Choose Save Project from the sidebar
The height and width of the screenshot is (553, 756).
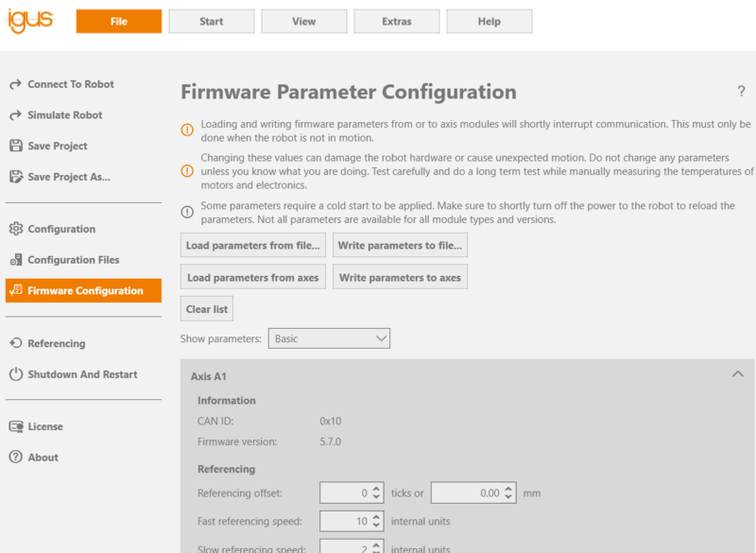coord(83,146)
